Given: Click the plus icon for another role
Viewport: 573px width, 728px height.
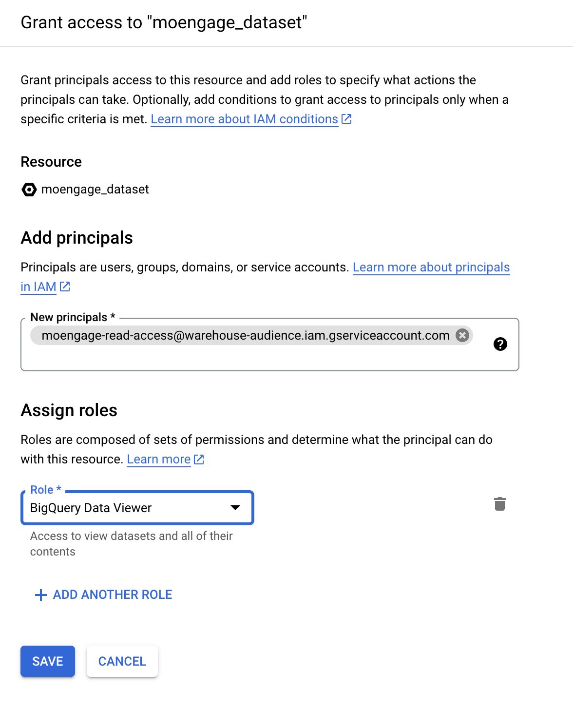Looking at the screenshot, I should pos(41,594).
